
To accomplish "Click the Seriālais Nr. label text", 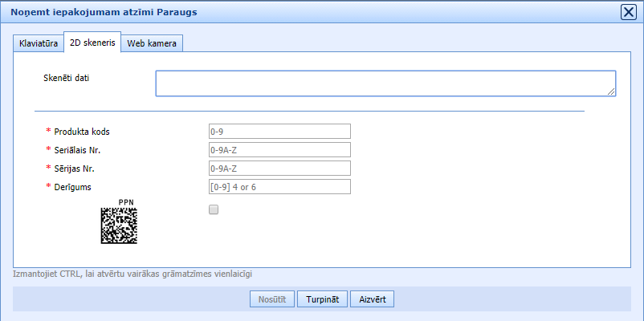I will click(x=83, y=150).
